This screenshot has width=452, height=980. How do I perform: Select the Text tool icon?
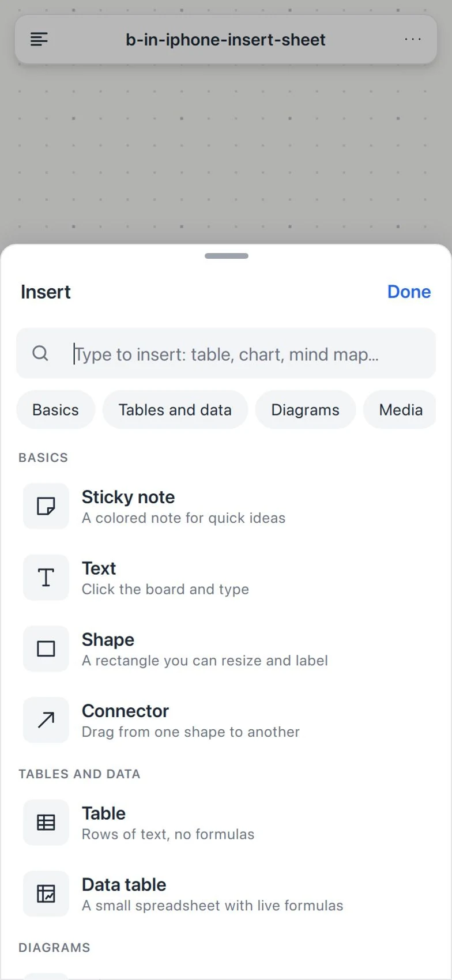click(46, 578)
